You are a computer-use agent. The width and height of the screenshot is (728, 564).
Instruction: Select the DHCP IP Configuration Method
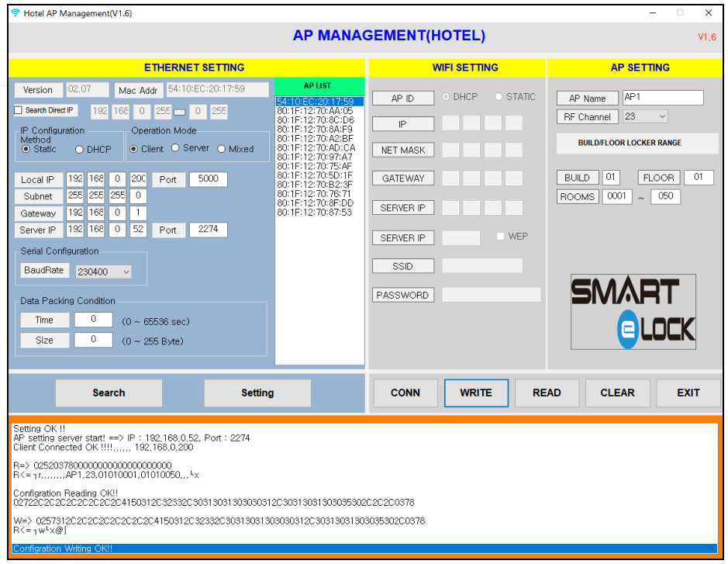coord(78,147)
